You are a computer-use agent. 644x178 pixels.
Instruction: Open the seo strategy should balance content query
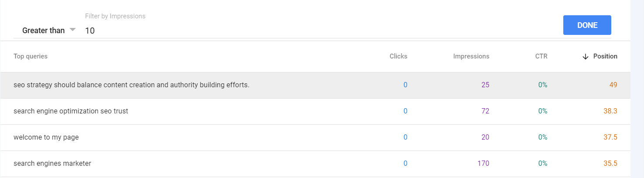click(131, 85)
